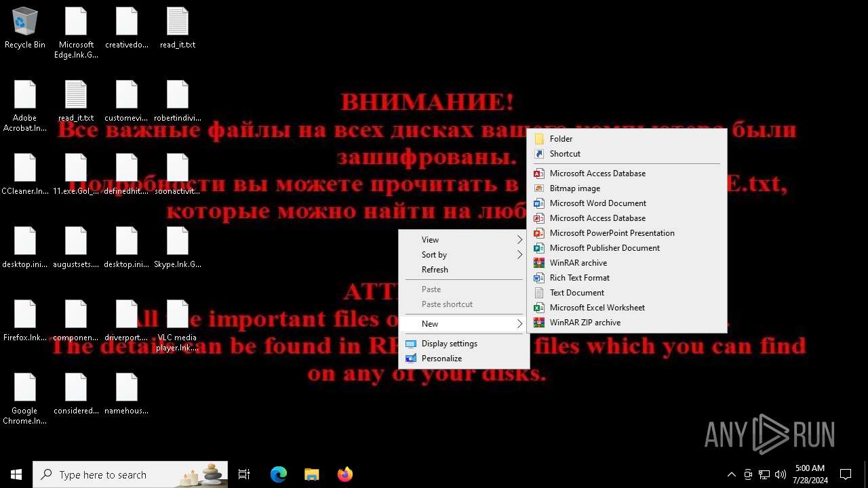The image size is (868, 488).
Task: Select the Adobe Acrobat.lnk desktop file
Action: pyautogui.click(x=25, y=106)
